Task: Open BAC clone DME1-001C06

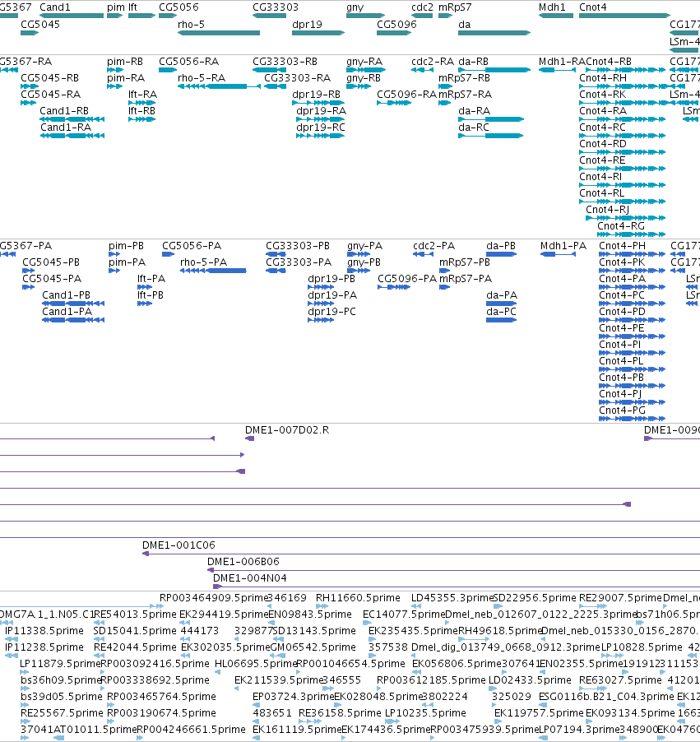Action: pyautogui.click(x=178, y=545)
